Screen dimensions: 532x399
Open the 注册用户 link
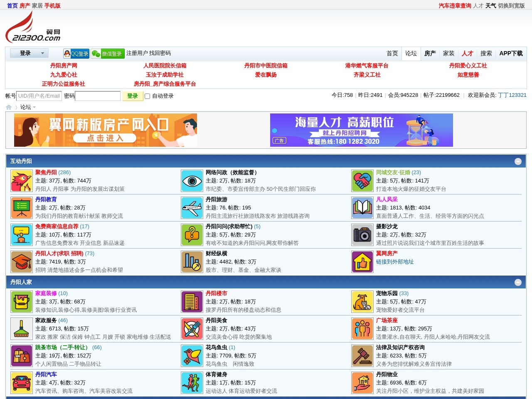click(137, 53)
